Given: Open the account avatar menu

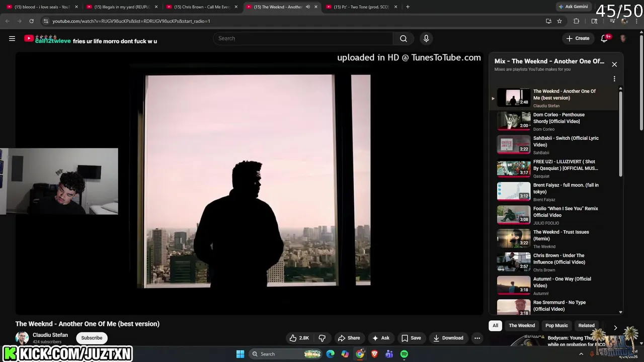Looking at the screenshot, I should 623,38.
